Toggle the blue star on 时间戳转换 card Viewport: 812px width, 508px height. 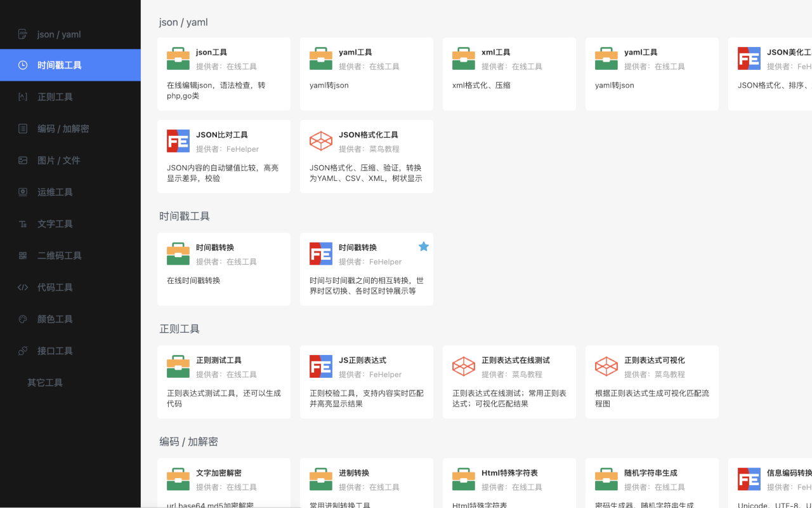coord(424,246)
